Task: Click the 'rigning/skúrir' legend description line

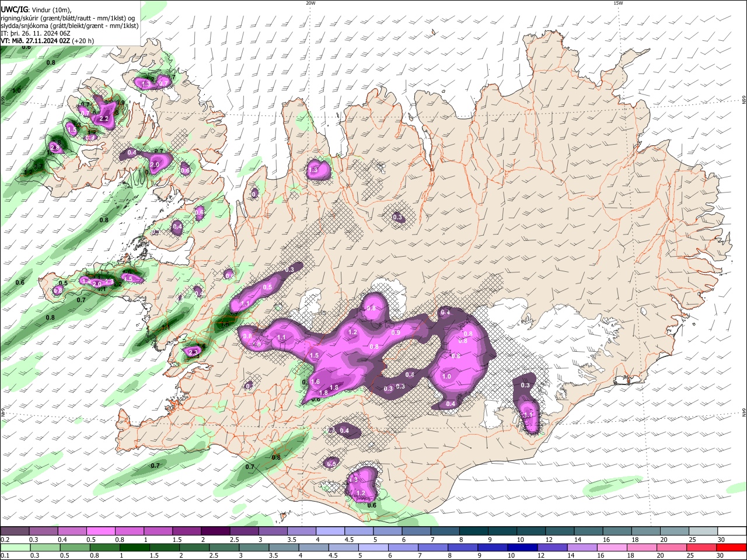Action: tap(67, 18)
